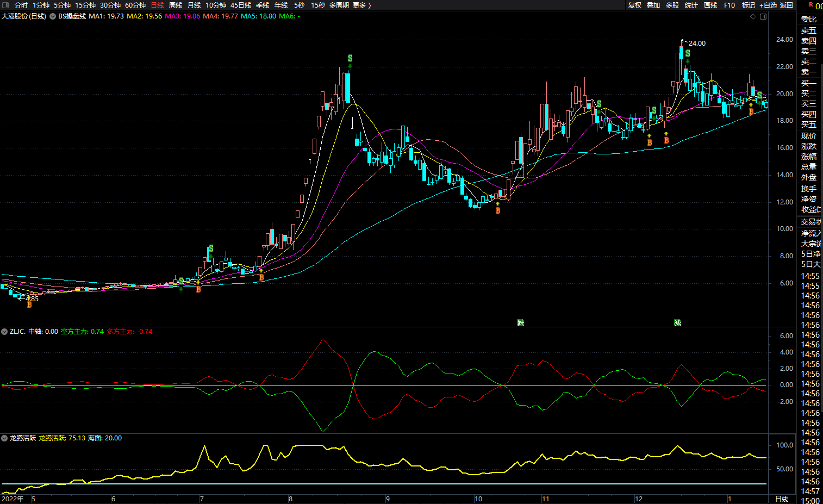823x504 pixels.
Task: Click the 日线 label at bottom right corner
Action: point(782,499)
